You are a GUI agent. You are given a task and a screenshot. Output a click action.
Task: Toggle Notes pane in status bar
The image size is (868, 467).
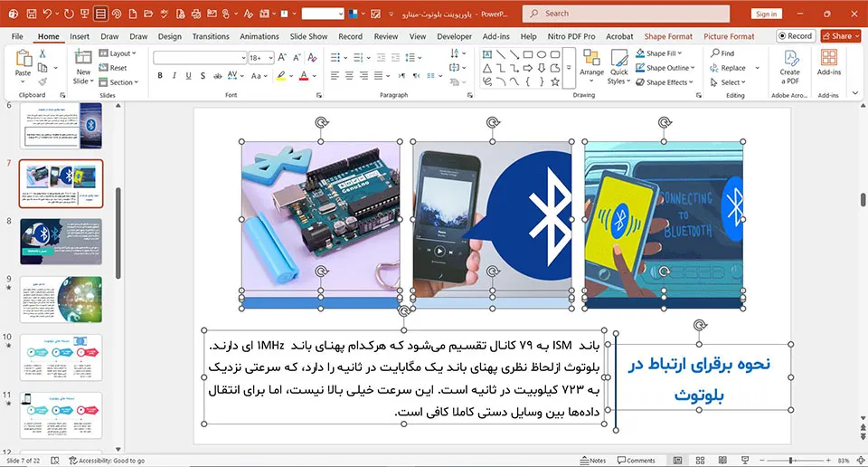pyautogui.click(x=593, y=461)
